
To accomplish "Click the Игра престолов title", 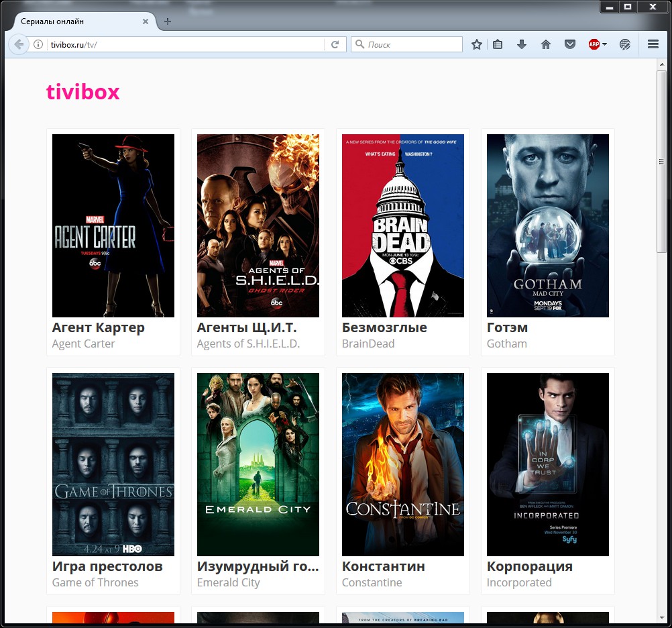I will pyautogui.click(x=107, y=567).
